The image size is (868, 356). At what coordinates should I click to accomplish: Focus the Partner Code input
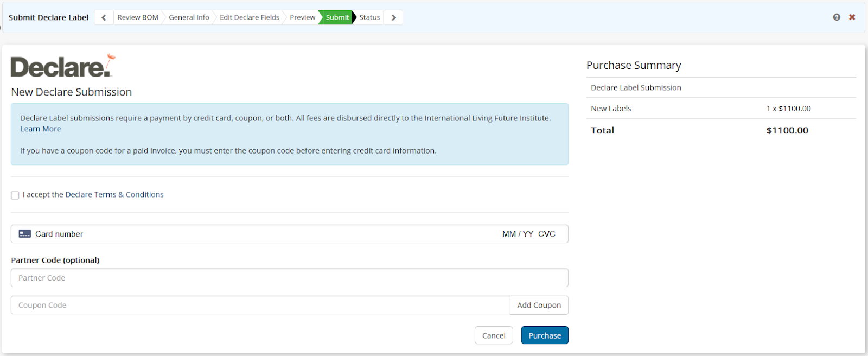(290, 278)
